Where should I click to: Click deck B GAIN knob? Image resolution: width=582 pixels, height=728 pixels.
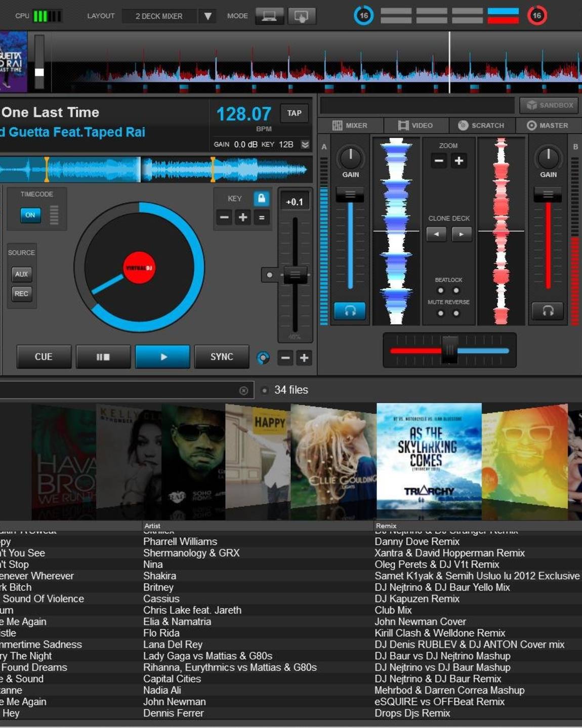tap(548, 157)
